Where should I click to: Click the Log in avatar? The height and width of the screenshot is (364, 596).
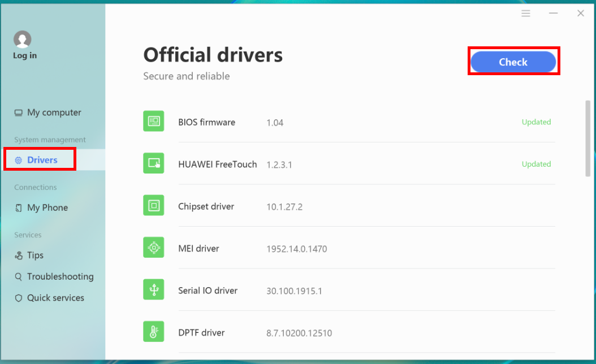point(23,40)
